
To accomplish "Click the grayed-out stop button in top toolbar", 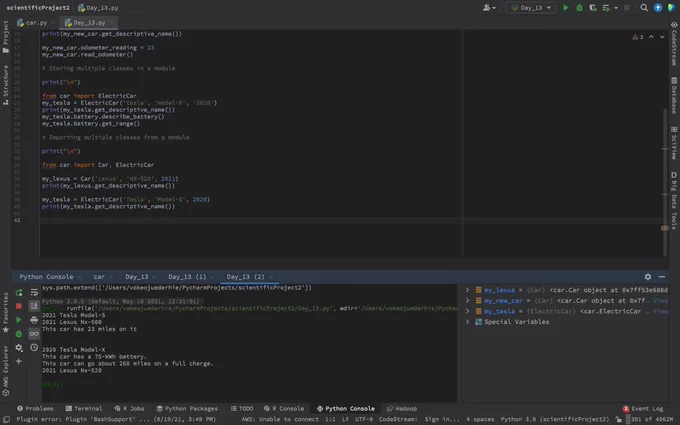I will (x=627, y=8).
